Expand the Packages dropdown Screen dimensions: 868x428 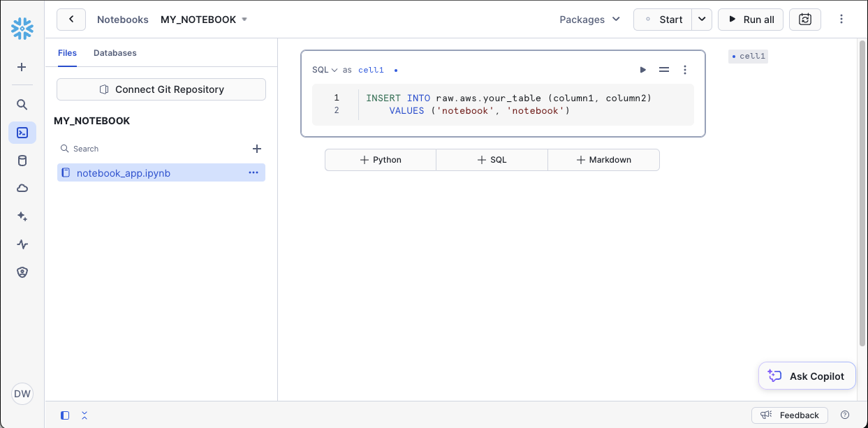(x=589, y=20)
